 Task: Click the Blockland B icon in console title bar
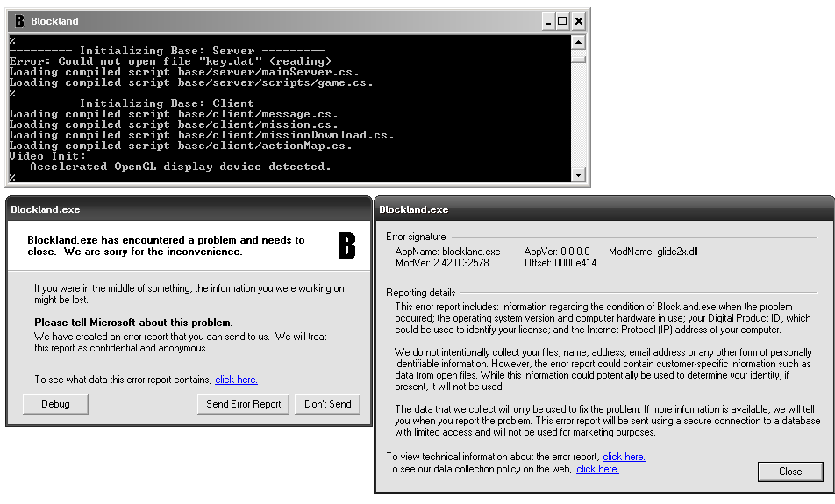(x=19, y=21)
